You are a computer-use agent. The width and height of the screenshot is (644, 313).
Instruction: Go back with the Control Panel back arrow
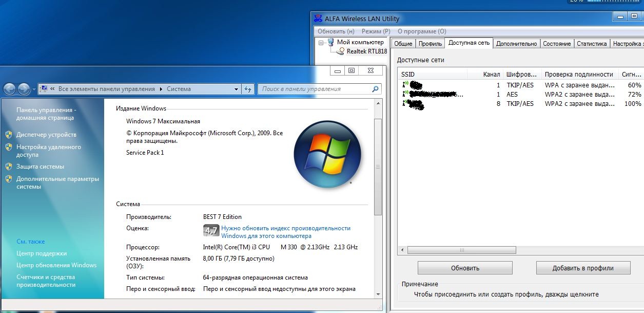tap(9, 89)
